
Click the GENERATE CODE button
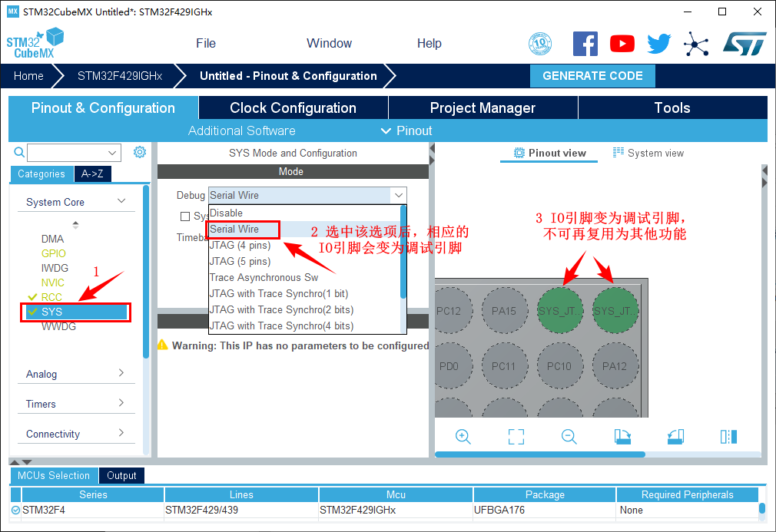pyautogui.click(x=592, y=76)
